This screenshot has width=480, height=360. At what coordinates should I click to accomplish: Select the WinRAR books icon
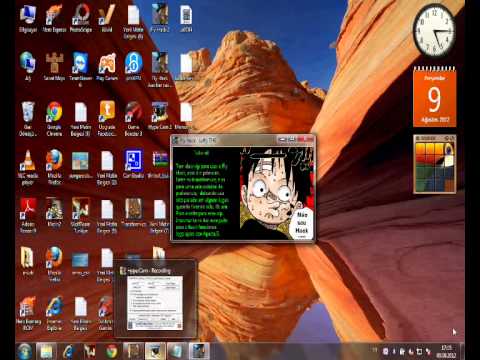pyautogui.click(x=160, y=164)
